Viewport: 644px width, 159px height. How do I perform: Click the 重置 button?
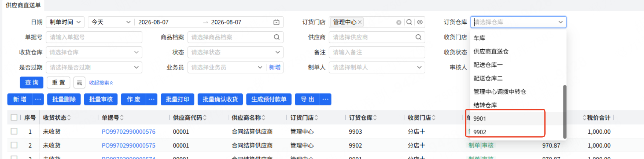[x=58, y=83]
